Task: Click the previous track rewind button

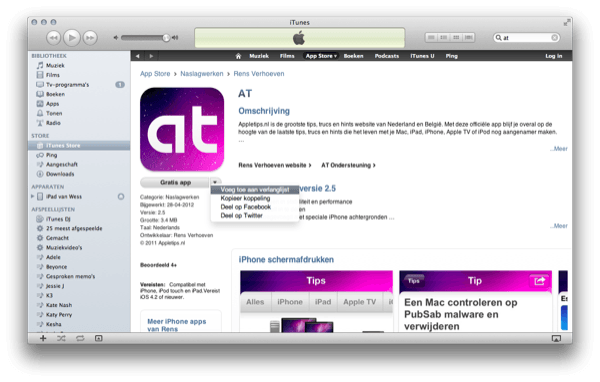Action: (53, 38)
